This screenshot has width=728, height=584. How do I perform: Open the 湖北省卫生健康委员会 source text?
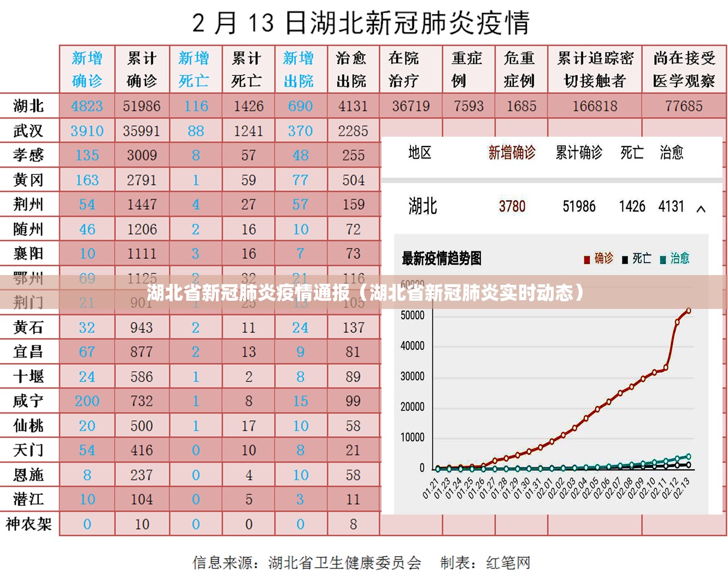click(344, 563)
